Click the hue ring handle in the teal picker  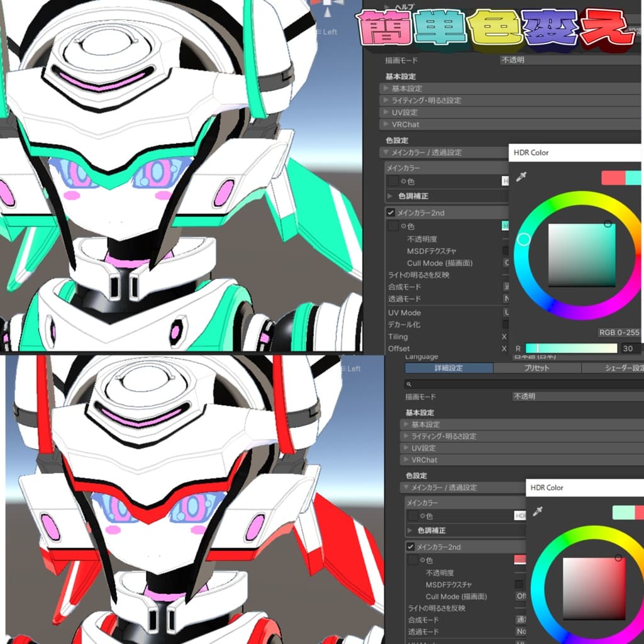523,239
